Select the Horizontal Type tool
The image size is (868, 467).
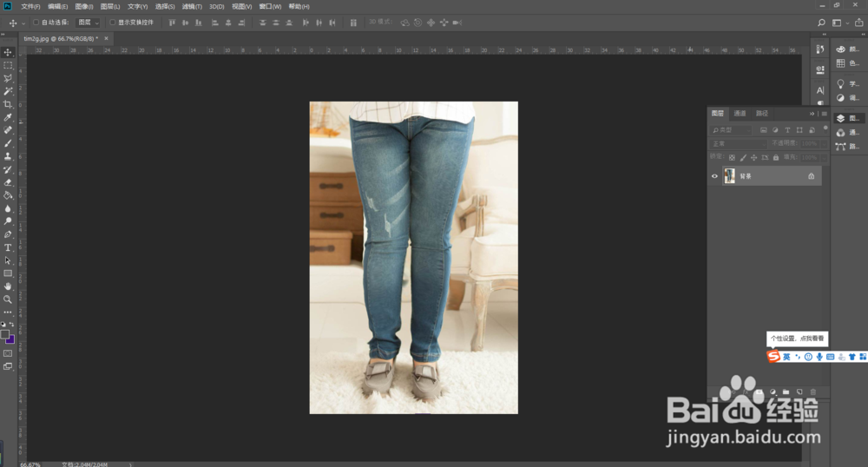point(8,247)
